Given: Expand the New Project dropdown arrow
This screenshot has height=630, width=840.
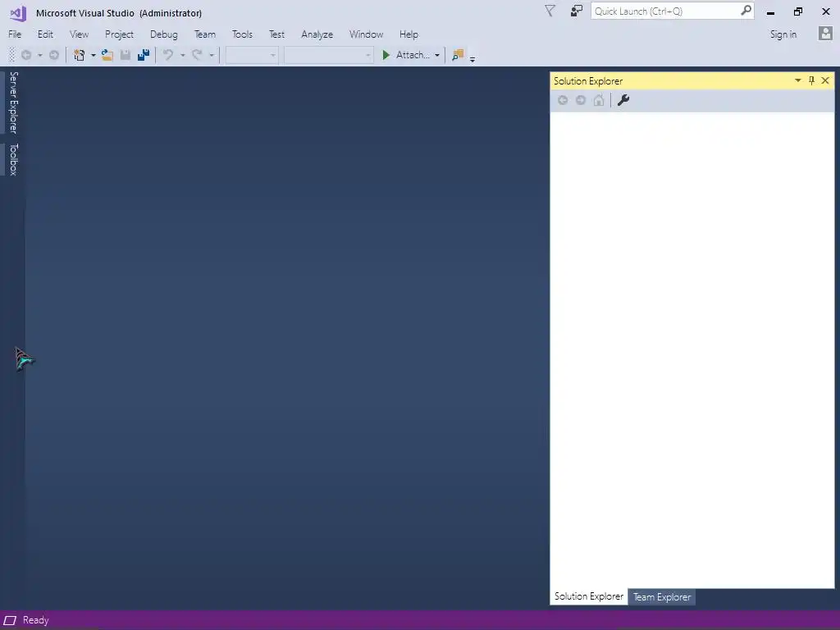Looking at the screenshot, I should [94, 55].
